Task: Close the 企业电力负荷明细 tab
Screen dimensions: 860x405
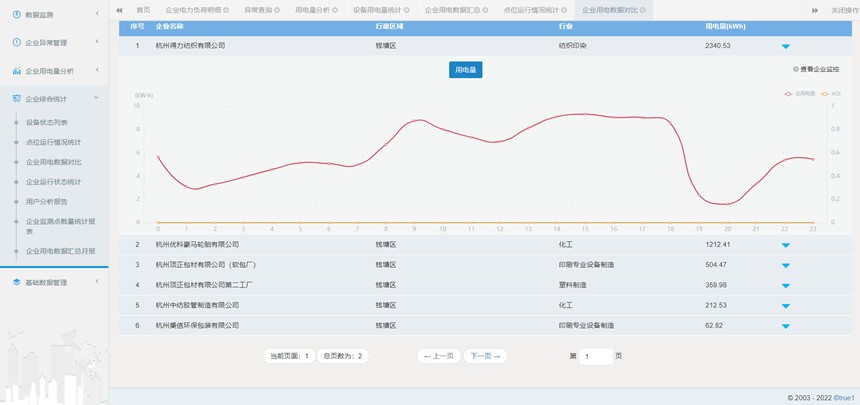Action: tap(226, 9)
